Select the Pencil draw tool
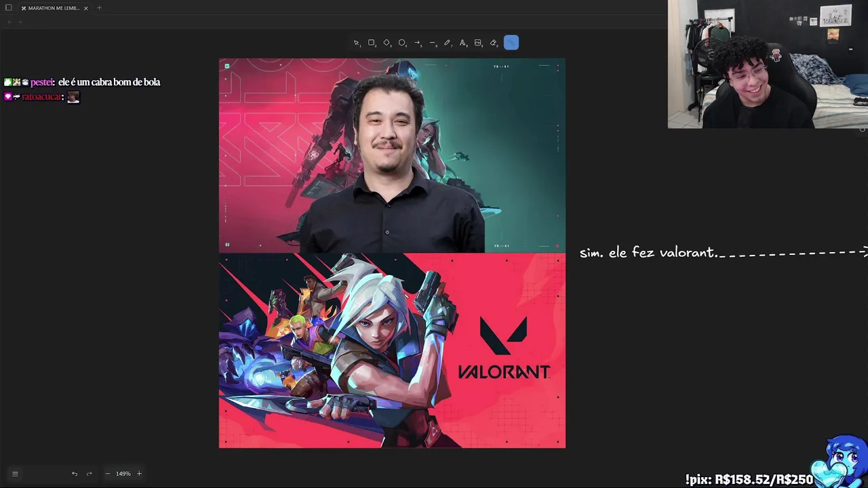The image size is (868, 488). point(448,43)
